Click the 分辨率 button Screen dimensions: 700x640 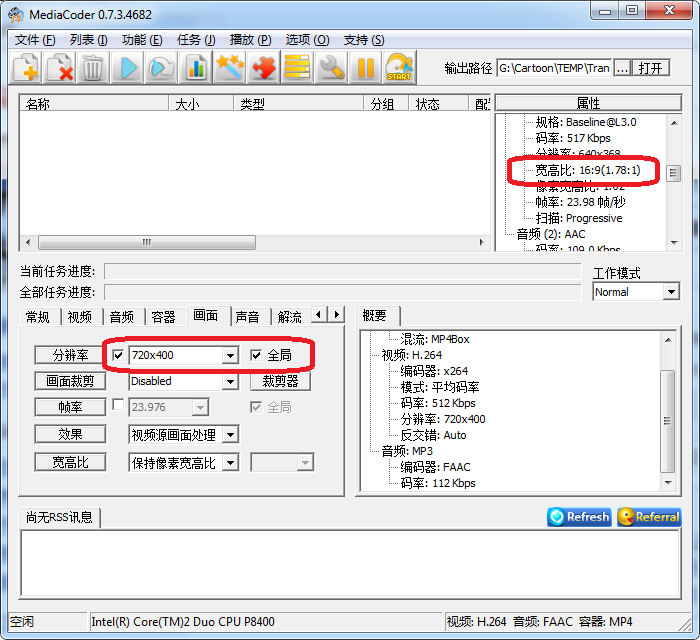pos(71,355)
